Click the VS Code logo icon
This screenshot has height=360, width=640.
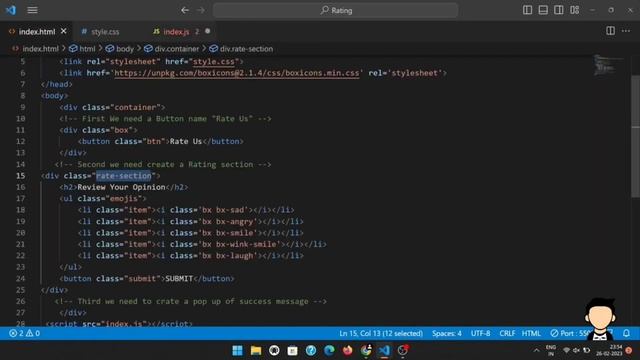point(11,10)
